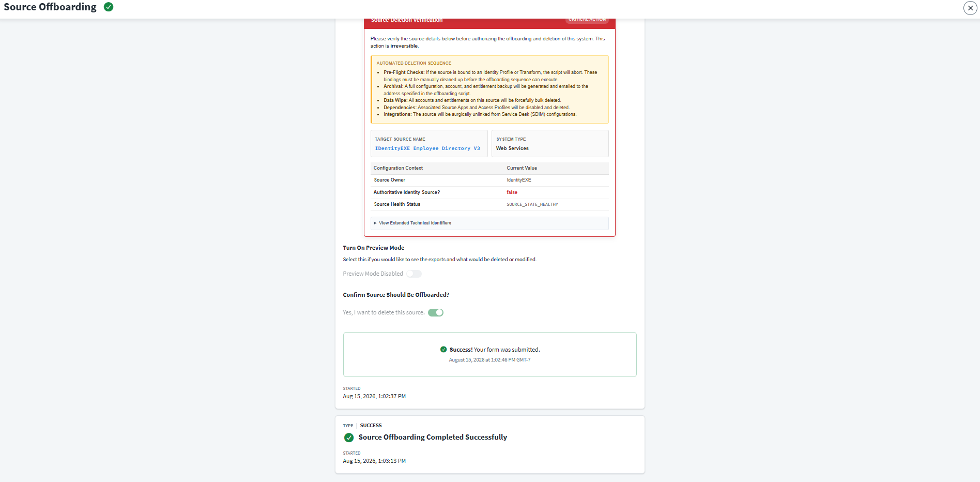Click the IdentityEXE source owner value
The height and width of the screenshot is (482, 980).
(519, 180)
